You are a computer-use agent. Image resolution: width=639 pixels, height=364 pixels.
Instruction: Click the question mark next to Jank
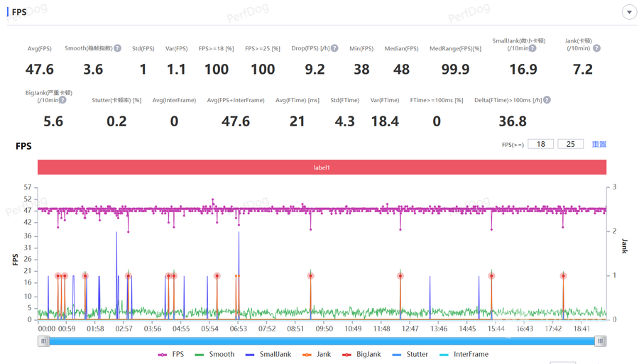click(596, 48)
